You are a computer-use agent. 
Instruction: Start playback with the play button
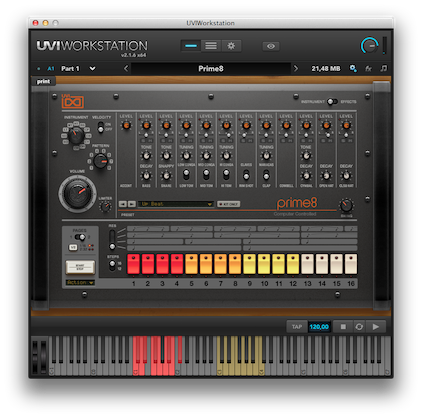[376, 327]
